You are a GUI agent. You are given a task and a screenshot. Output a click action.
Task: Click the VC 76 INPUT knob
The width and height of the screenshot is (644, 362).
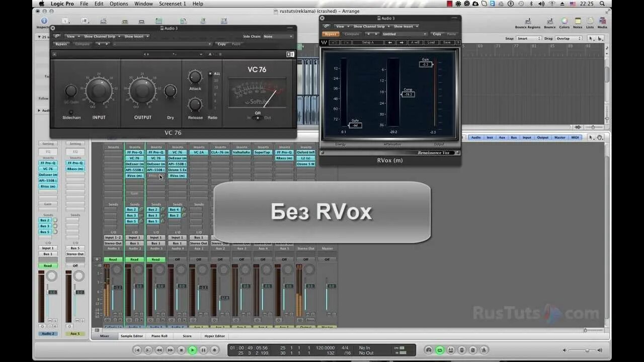(99, 90)
